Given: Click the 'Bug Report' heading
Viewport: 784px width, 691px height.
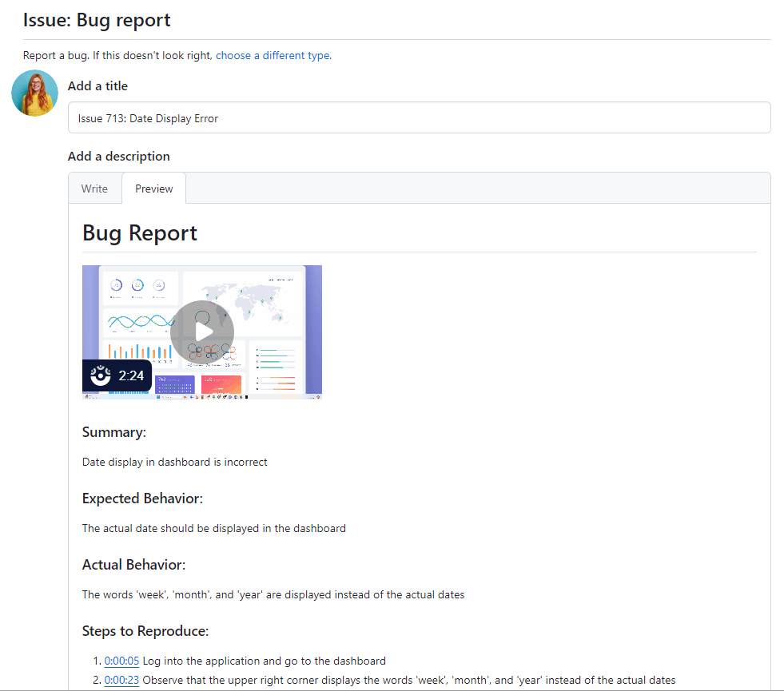Looking at the screenshot, I should (x=140, y=232).
